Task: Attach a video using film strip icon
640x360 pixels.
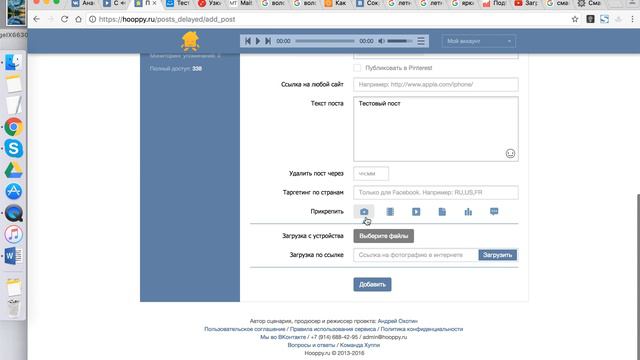Action: click(390, 211)
